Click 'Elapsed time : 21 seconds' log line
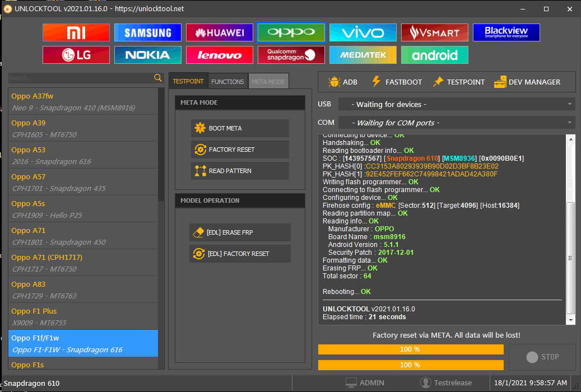This screenshot has width=581, height=392. 364,317
